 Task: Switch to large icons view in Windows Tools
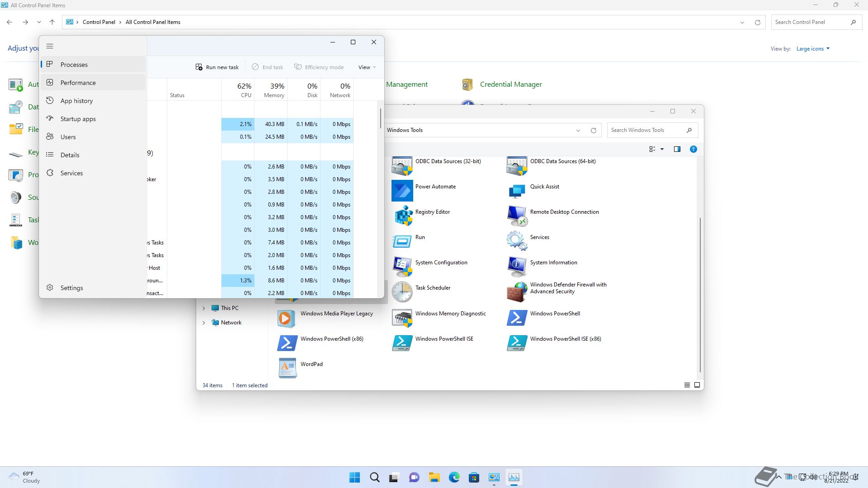(697, 385)
